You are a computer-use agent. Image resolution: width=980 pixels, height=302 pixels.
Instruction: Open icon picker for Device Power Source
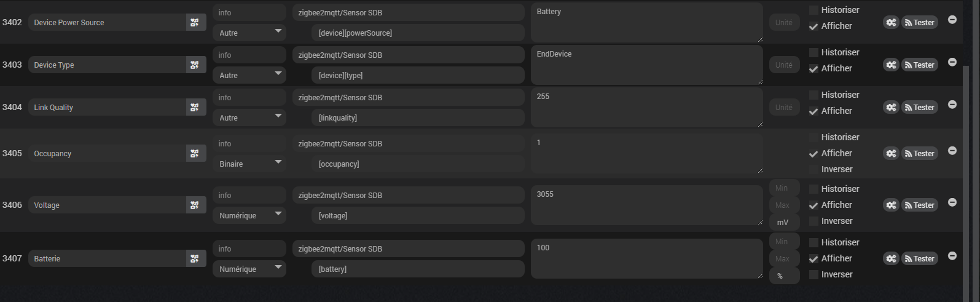tap(195, 23)
